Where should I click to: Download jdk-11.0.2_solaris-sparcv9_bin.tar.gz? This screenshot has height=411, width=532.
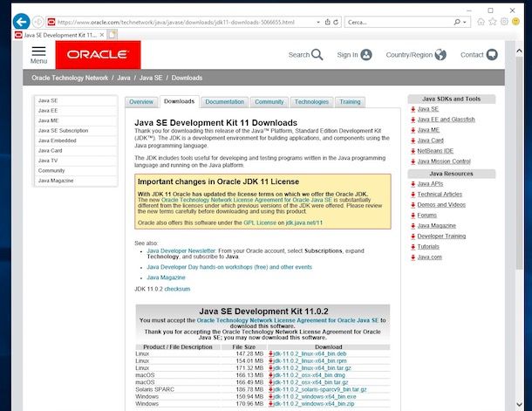[320, 389]
